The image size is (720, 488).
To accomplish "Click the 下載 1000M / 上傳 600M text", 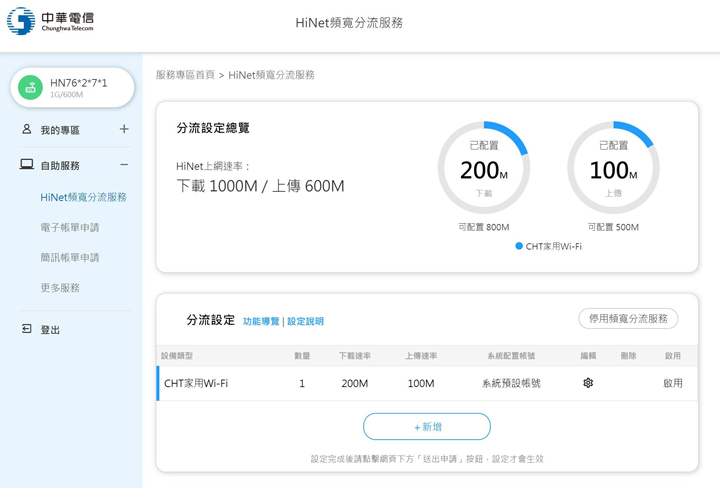I will click(260, 186).
